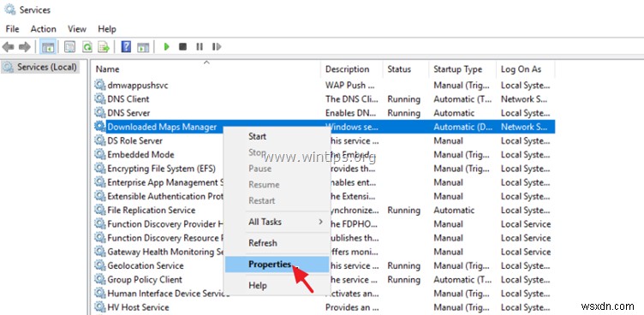Pause the service using the toolbar pause icon
This screenshot has height=315, width=644.
click(200, 47)
